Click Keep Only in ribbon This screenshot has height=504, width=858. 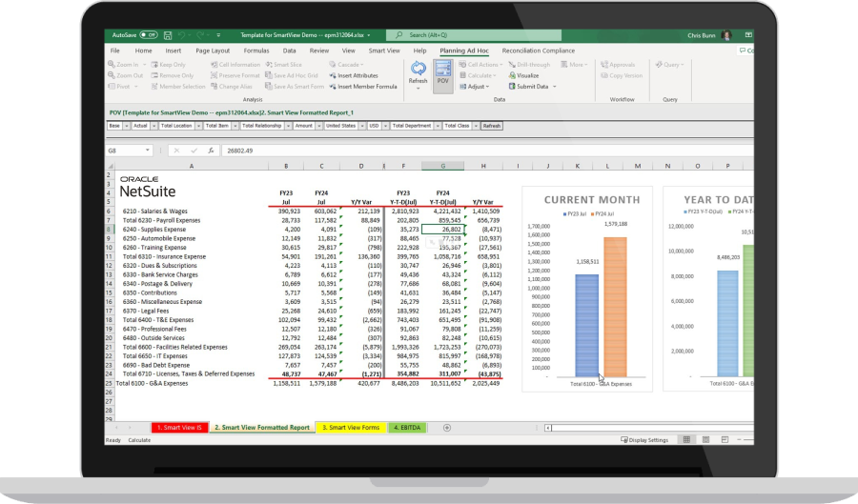pyautogui.click(x=169, y=65)
